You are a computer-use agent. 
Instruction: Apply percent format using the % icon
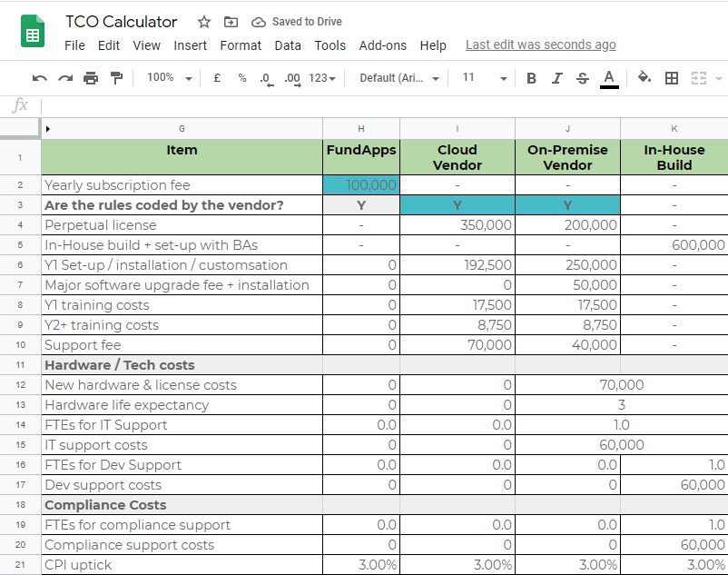tap(240, 78)
